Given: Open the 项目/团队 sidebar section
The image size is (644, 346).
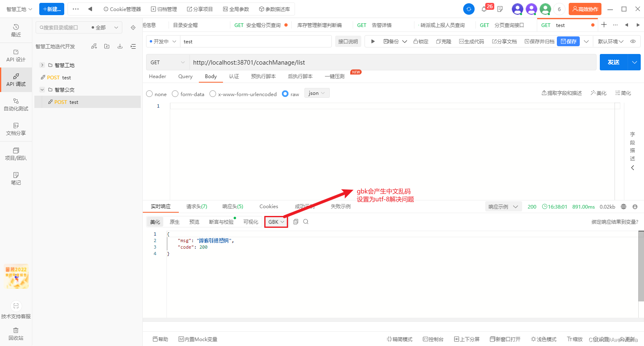Looking at the screenshot, I should (16, 154).
